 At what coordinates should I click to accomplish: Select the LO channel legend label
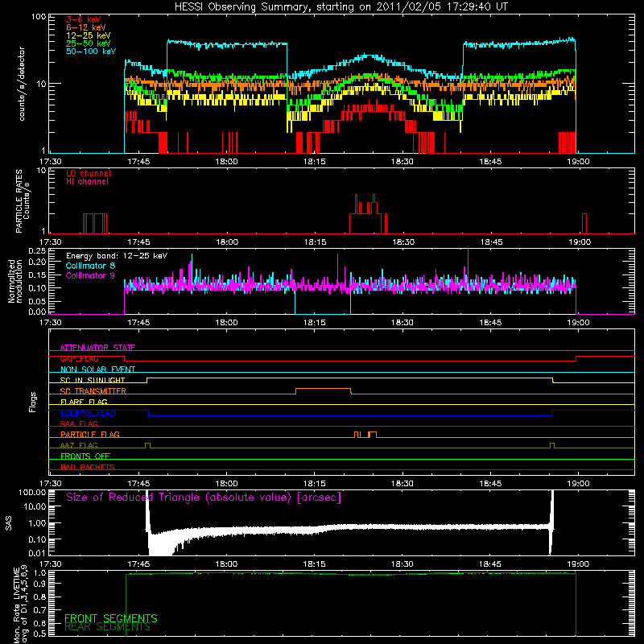coord(89,173)
